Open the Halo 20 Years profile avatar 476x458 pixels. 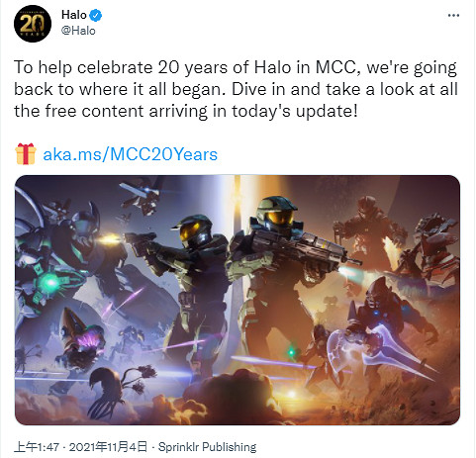33,24
